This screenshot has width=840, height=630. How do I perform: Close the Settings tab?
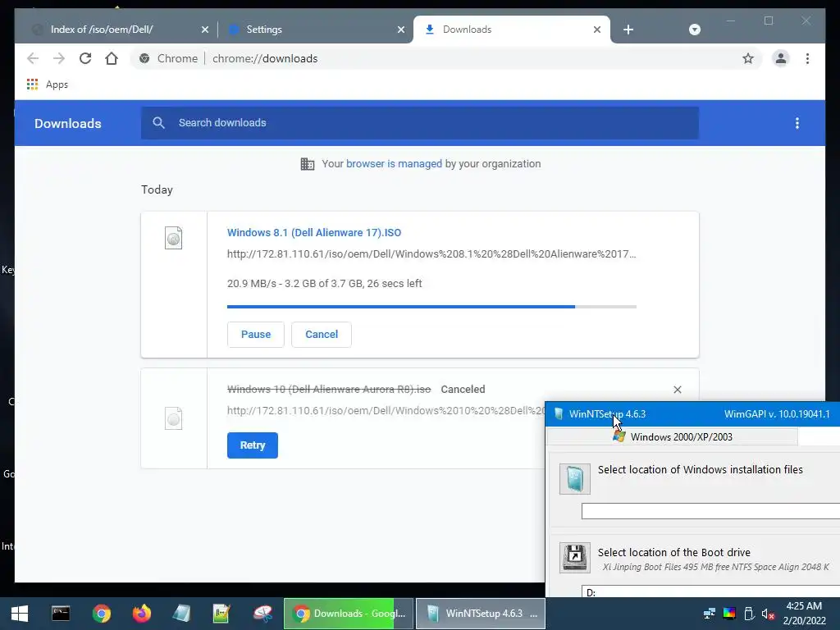tap(400, 30)
